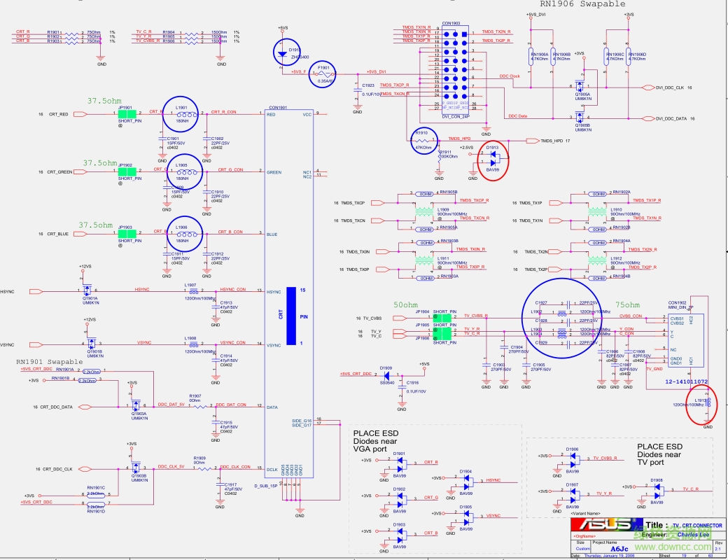The height and width of the screenshot is (560, 728).
Task: Click the CRT_GREEN input port label
Action: [x=59, y=171]
